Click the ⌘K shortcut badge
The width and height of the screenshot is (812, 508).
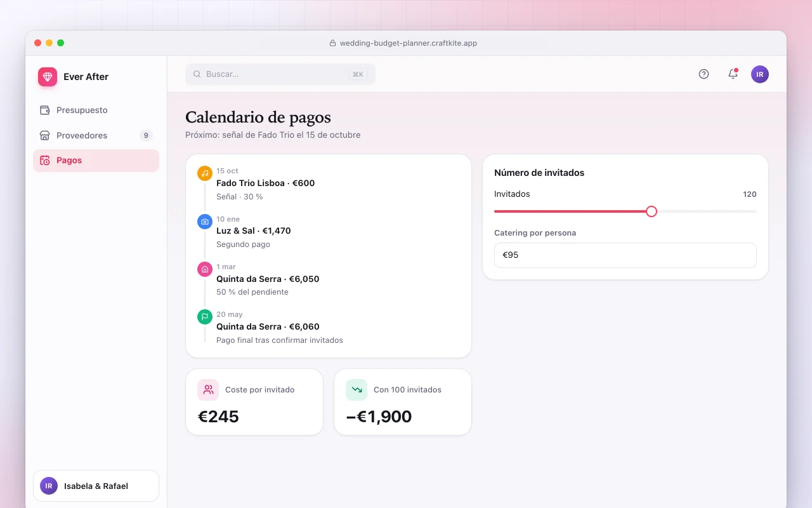tap(358, 74)
